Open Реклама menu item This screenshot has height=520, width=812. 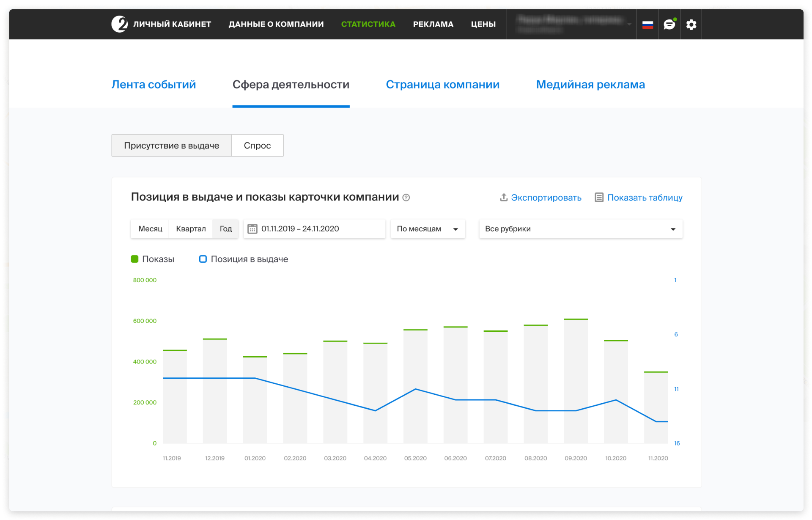point(433,25)
